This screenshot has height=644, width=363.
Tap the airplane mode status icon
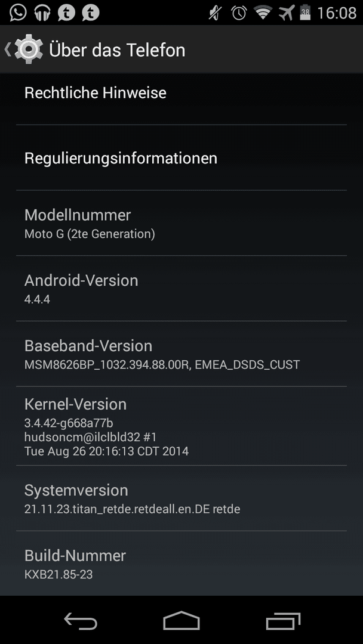pyautogui.click(x=287, y=13)
